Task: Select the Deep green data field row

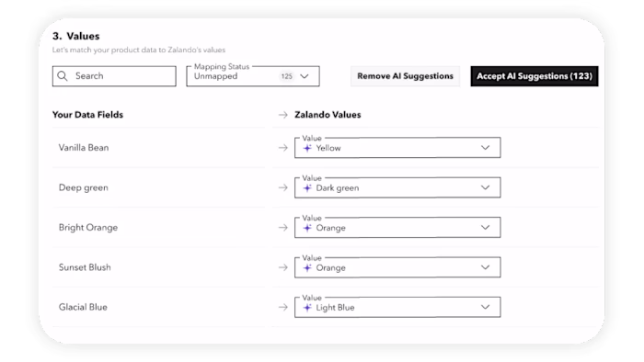Action: pyautogui.click(x=159, y=187)
